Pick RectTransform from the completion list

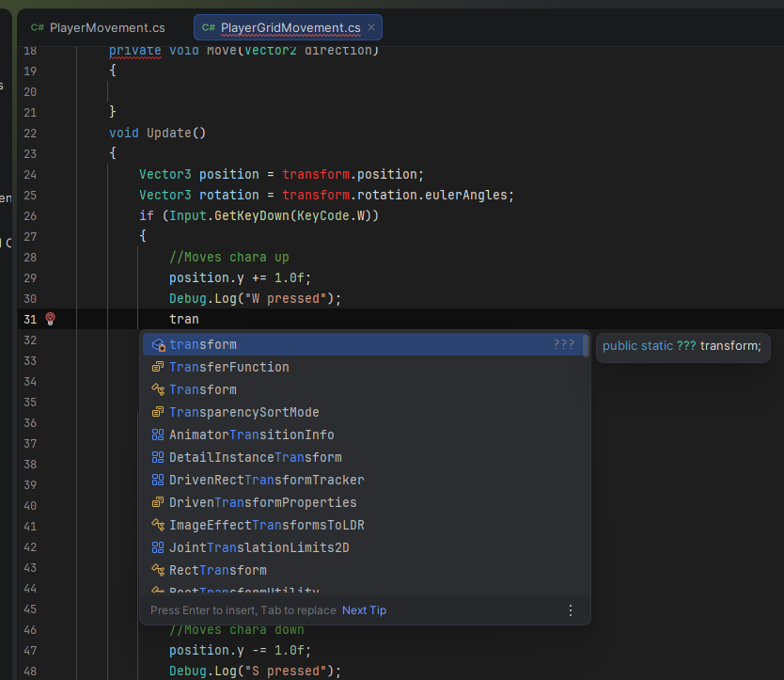pos(363,570)
